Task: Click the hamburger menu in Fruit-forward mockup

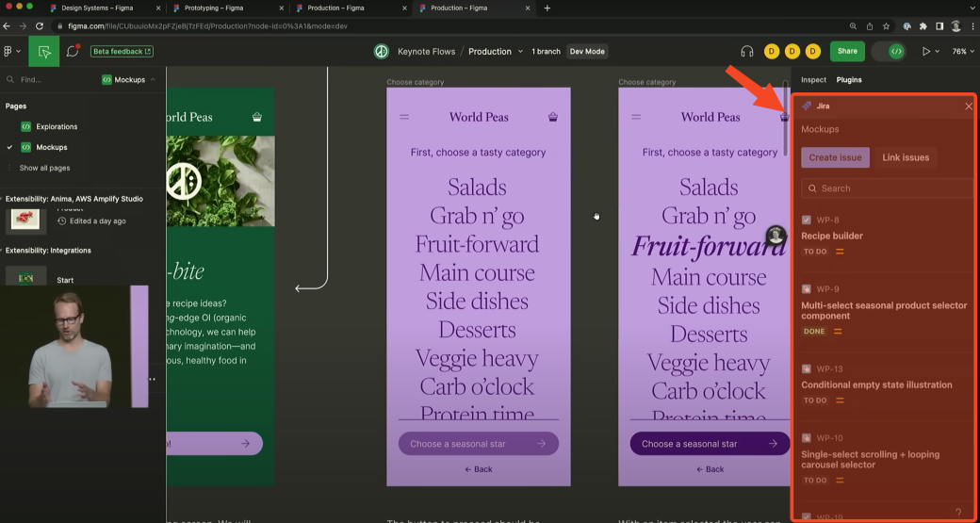Action: (x=636, y=117)
